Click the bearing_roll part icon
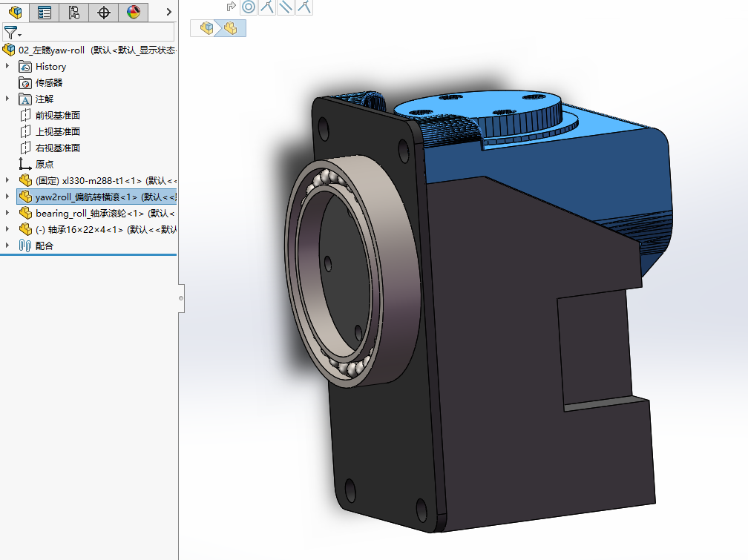Viewport: 748px width, 560px height. click(25, 213)
